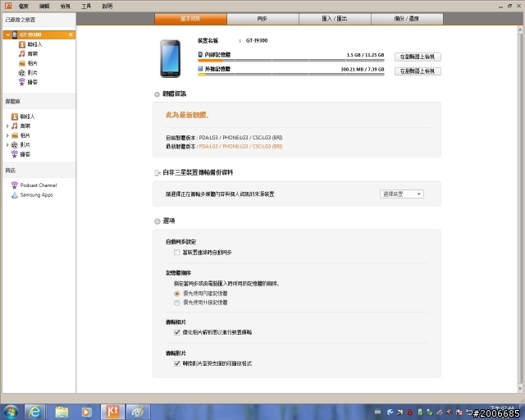Open the Tools (工具) menu
The width and height of the screenshot is (525, 420).
pyautogui.click(x=86, y=7)
